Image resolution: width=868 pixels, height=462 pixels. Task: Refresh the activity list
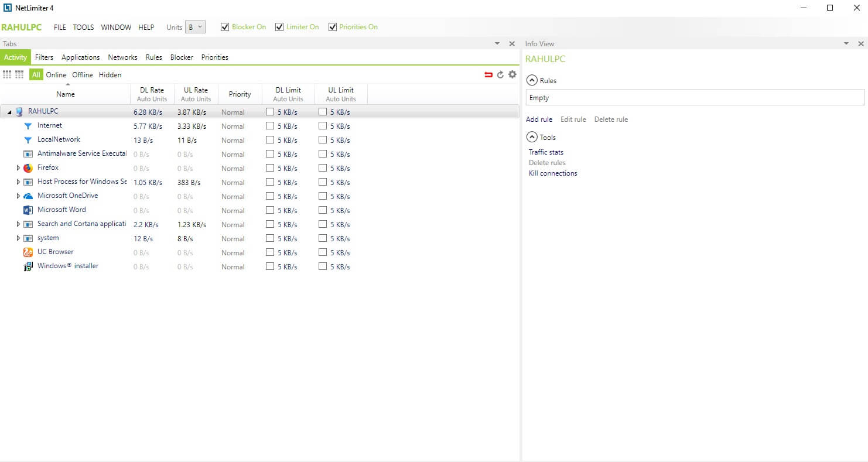click(500, 74)
